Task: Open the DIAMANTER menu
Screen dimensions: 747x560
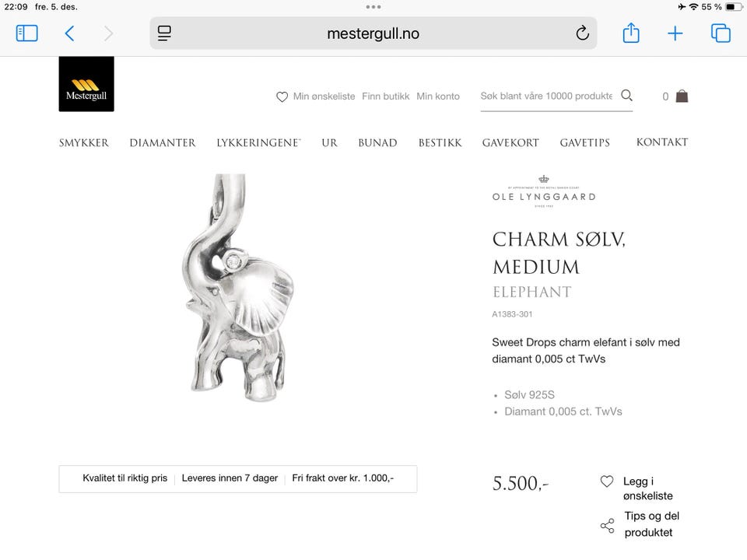Action: tap(163, 143)
